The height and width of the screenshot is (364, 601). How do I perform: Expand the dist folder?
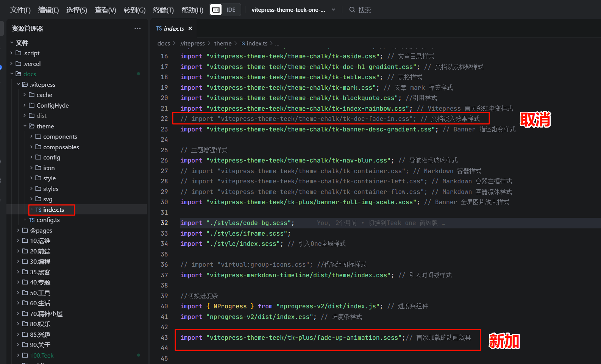(x=25, y=116)
